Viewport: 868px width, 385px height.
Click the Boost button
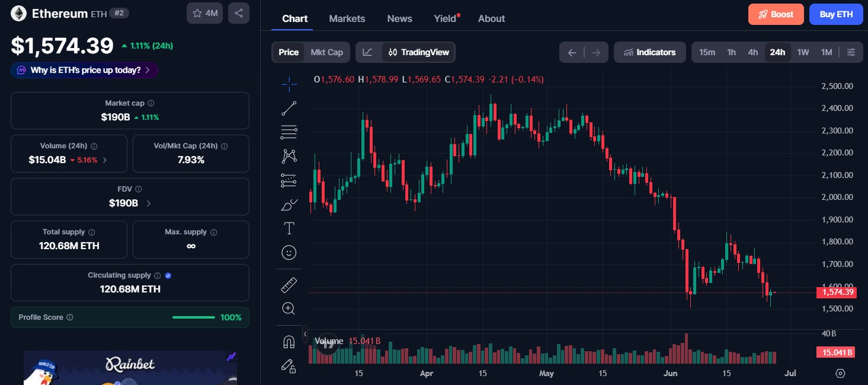coord(776,14)
